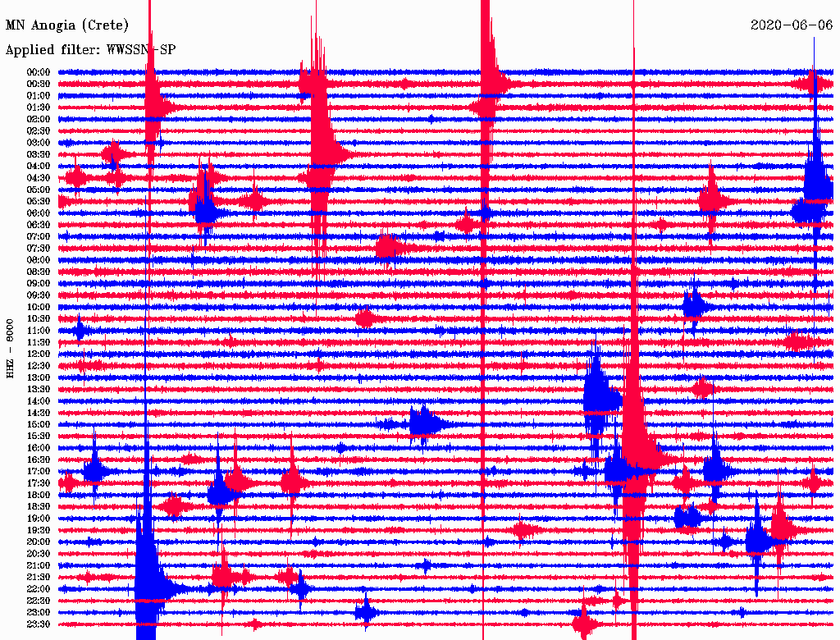
Task: Select the 13:30 time label
Action: (x=39, y=390)
